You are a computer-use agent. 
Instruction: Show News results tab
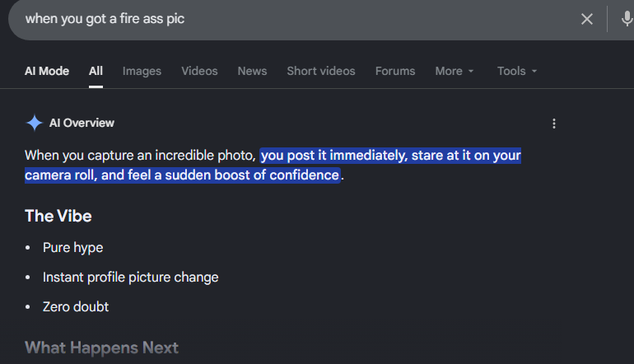coord(252,71)
